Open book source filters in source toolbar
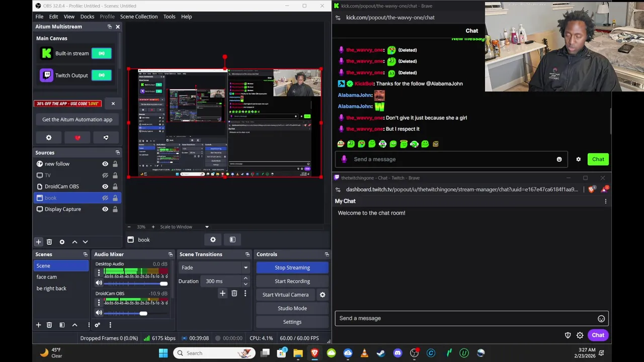The image size is (644, 362). (x=232, y=240)
